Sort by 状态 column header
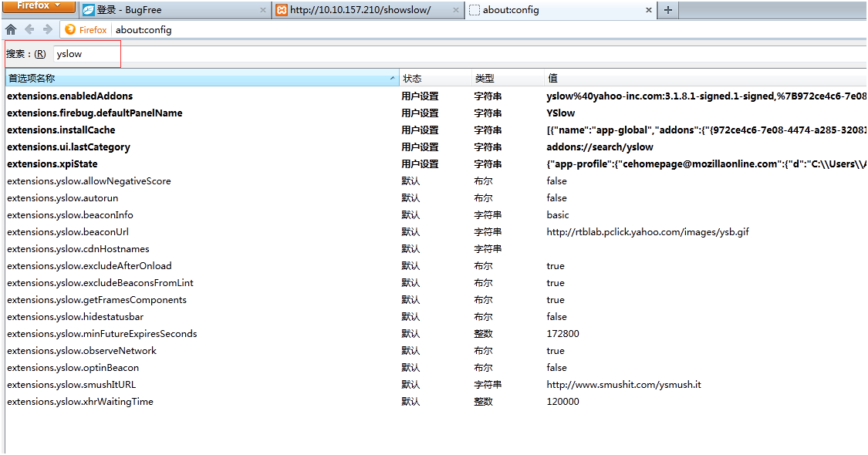This screenshot has width=868, height=455. point(435,78)
